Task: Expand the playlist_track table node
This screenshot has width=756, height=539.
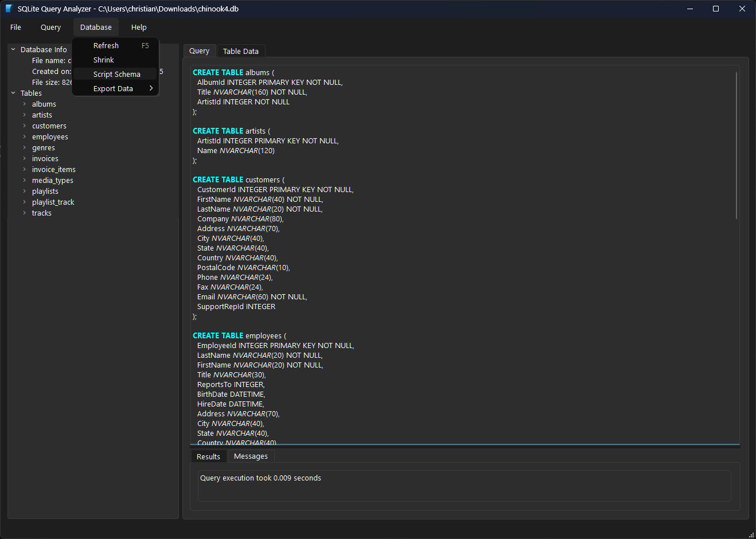Action: 25,202
